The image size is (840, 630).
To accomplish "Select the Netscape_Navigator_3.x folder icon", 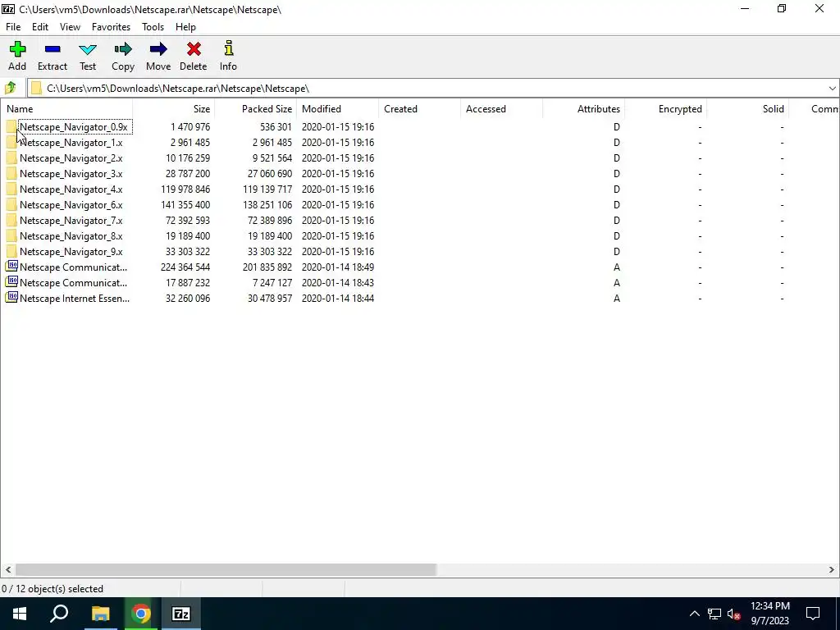I will click(x=11, y=174).
